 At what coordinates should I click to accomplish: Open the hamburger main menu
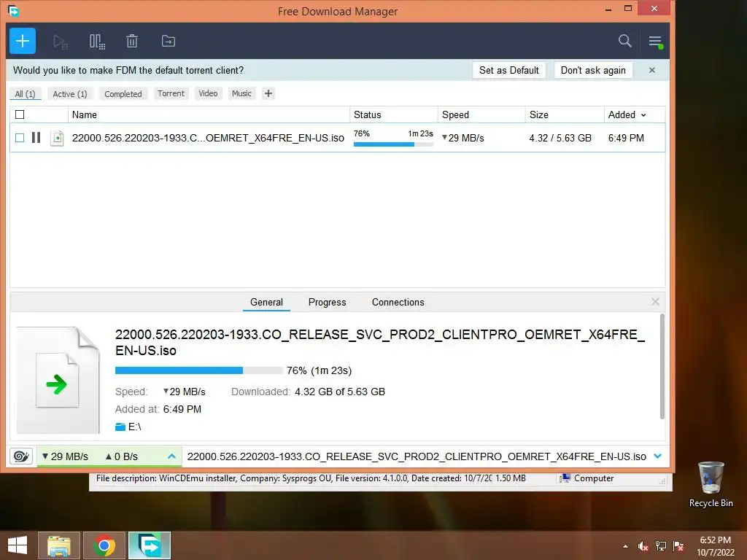pyautogui.click(x=656, y=42)
